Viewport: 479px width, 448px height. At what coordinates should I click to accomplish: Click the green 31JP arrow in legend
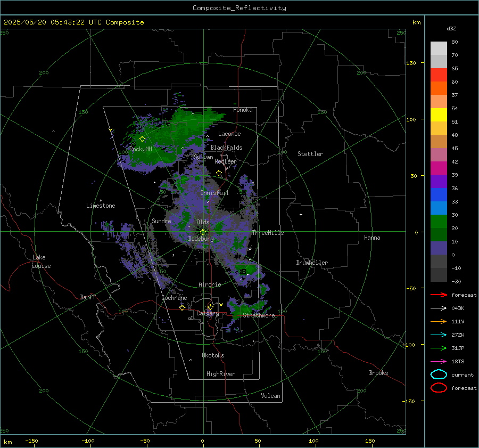(x=439, y=348)
